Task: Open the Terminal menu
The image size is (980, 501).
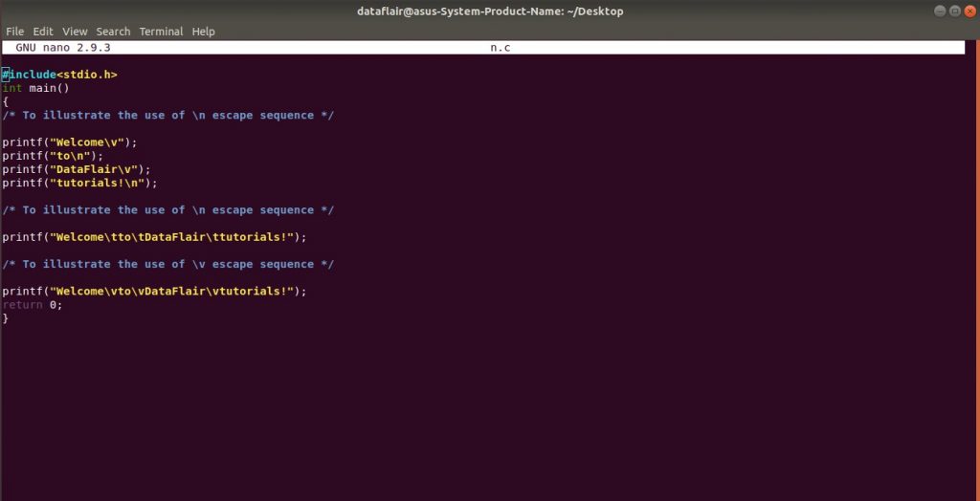Action: (x=161, y=32)
